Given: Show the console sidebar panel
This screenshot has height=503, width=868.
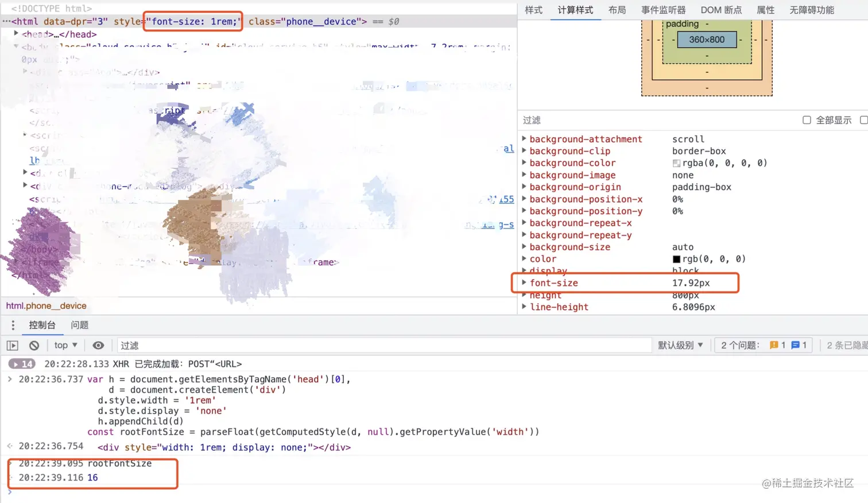Looking at the screenshot, I should point(13,345).
